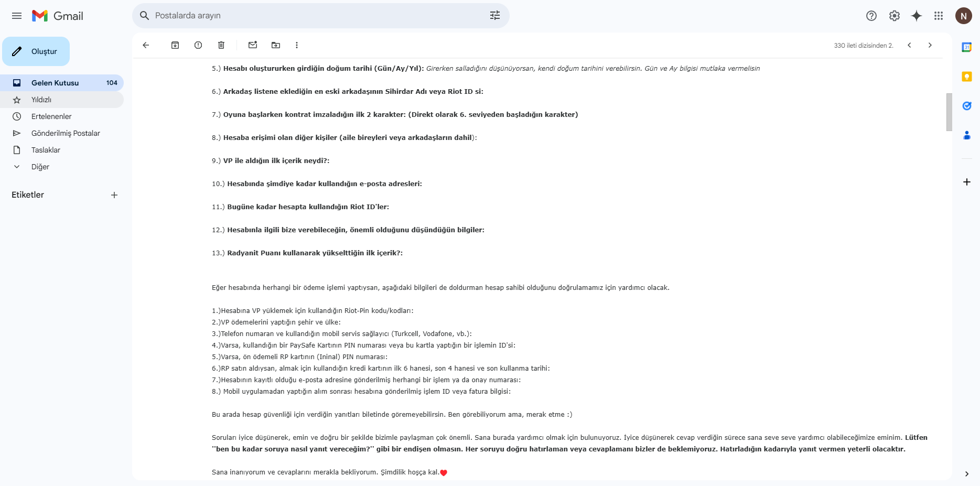Get add-ons plus icon
980x486 pixels.
[x=967, y=182]
